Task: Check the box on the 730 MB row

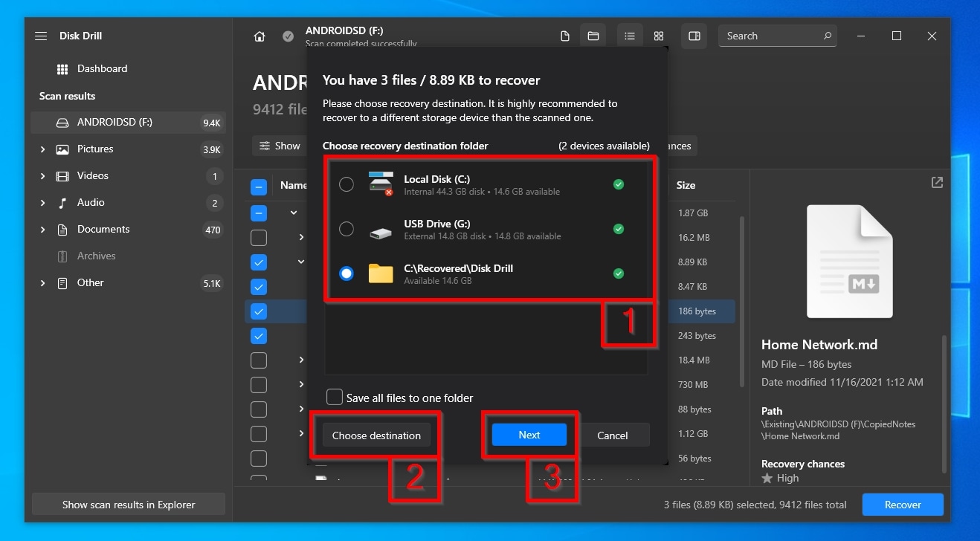Action: point(258,385)
